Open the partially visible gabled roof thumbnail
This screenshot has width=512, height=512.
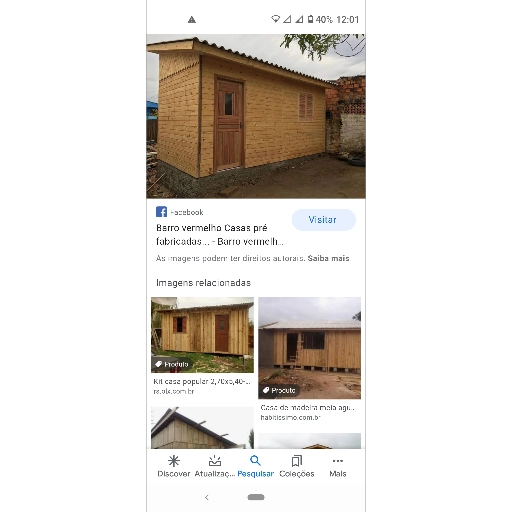pos(202,428)
